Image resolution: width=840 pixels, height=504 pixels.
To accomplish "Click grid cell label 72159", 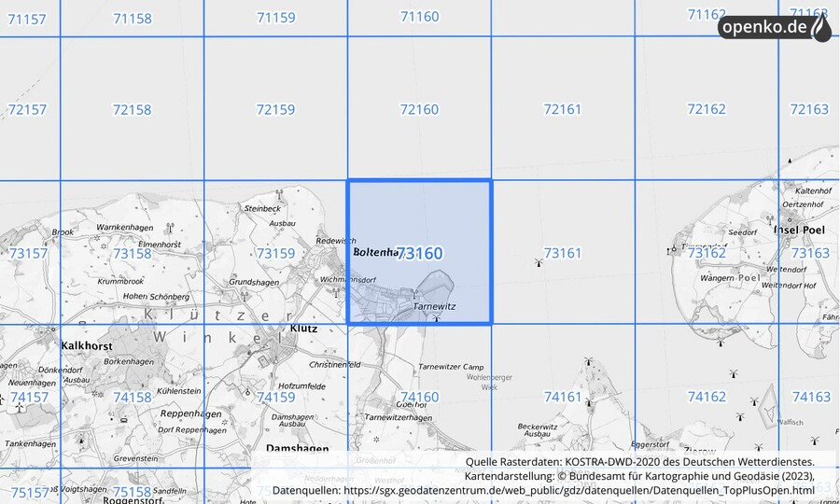I will pos(275,109).
